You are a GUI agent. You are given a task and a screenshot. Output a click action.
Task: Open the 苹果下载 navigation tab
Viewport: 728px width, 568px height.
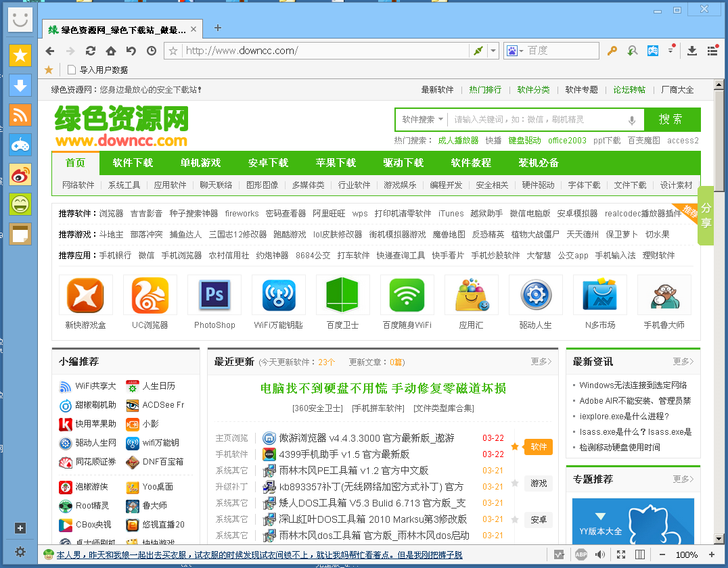click(336, 163)
